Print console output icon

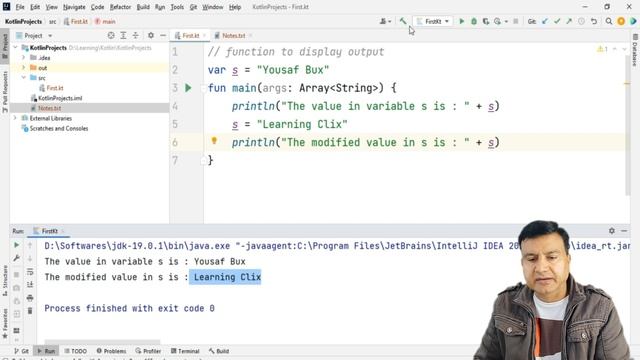30,298
